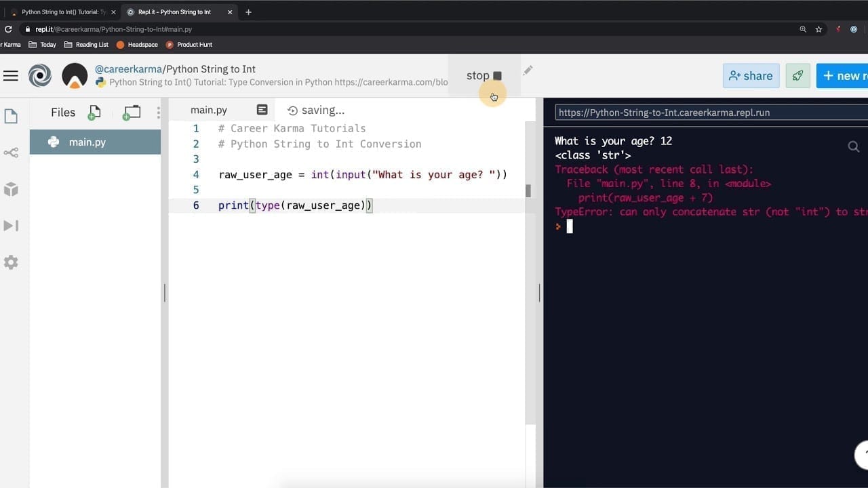Open Files panel three-dot options menu
Viewport: 868px width, 488px height.
coord(159,113)
